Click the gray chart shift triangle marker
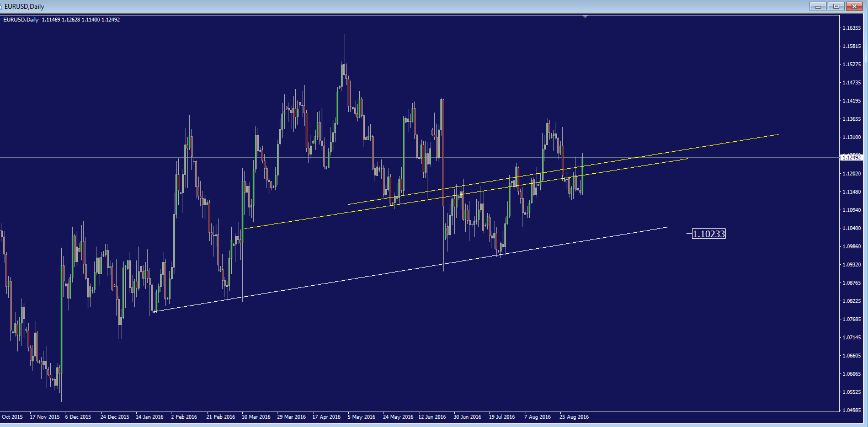This screenshot has height=427, width=868. (585, 17)
